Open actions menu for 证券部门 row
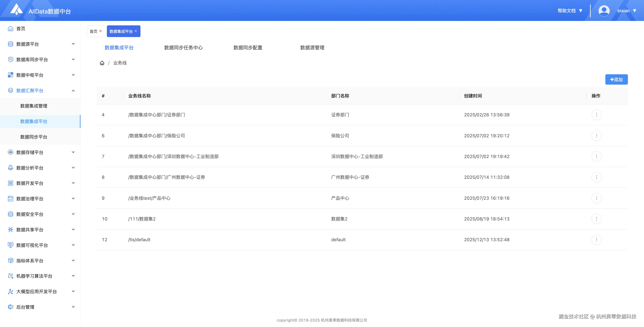644x327 pixels. (x=597, y=115)
